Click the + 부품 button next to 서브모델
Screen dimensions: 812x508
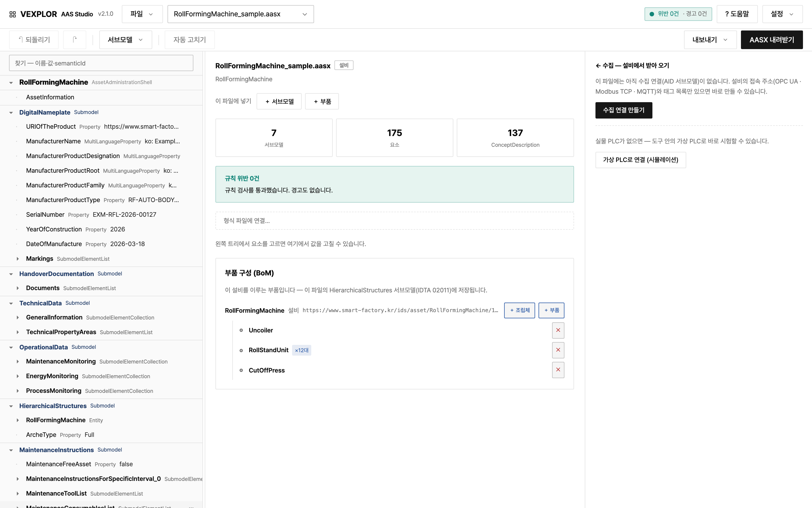point(322,102)
